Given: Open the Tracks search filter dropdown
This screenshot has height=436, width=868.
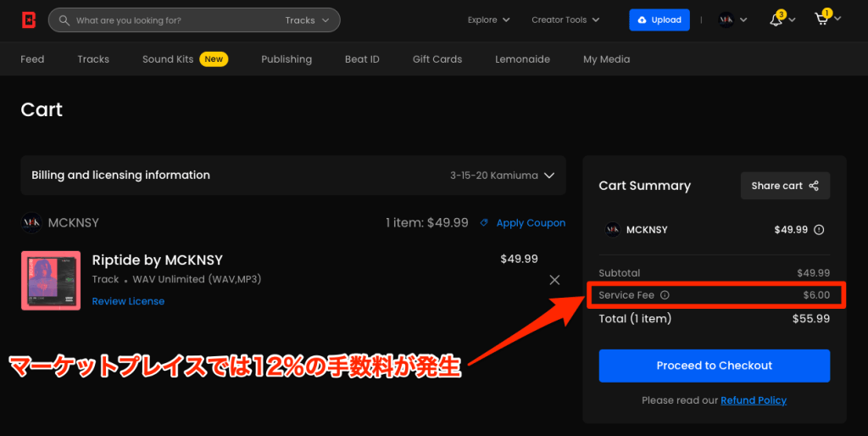Looking at the screenshot, I should [306, 20].
